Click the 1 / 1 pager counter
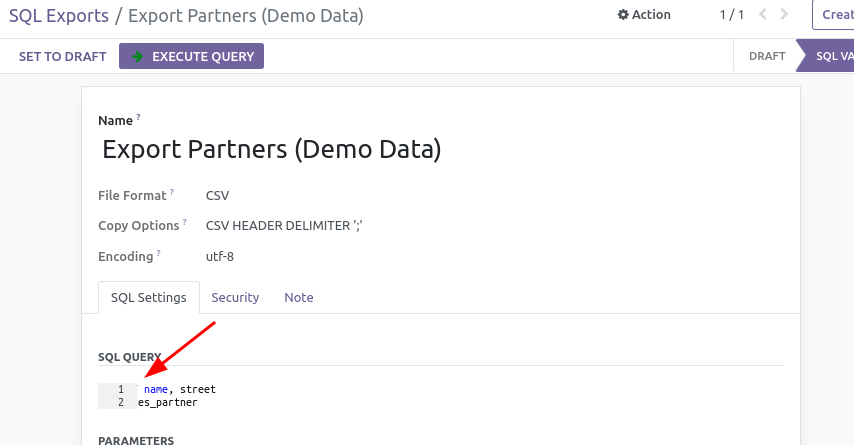 click(x=731, y=15)
